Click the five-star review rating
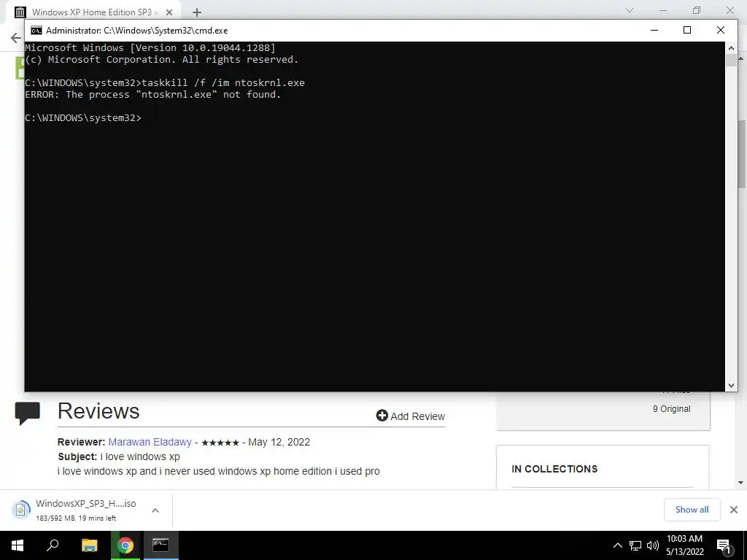The width and height of the screenshot is (747, 560). coord(220,443)
